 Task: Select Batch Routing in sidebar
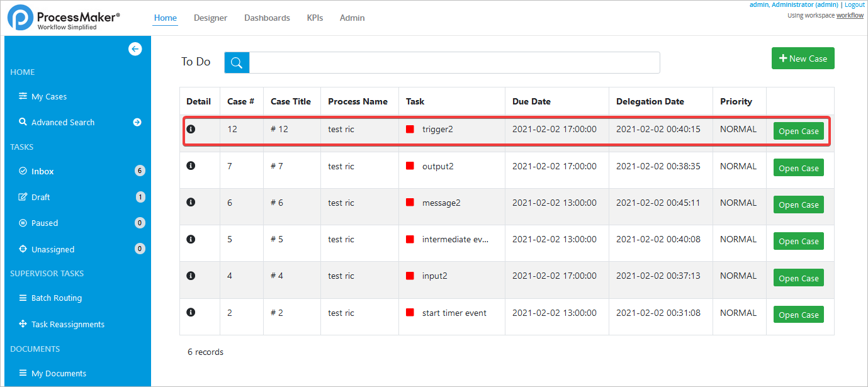click(56, 298)
